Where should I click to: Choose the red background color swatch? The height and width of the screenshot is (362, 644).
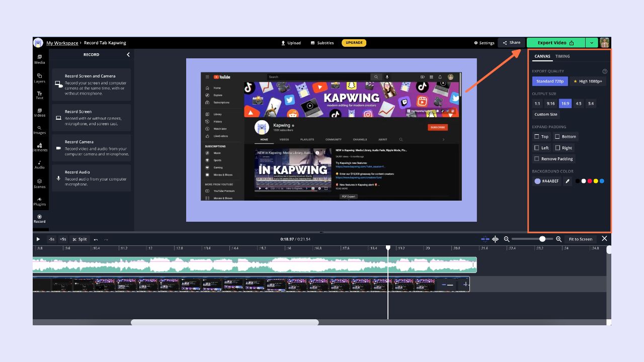pos(590,181)
